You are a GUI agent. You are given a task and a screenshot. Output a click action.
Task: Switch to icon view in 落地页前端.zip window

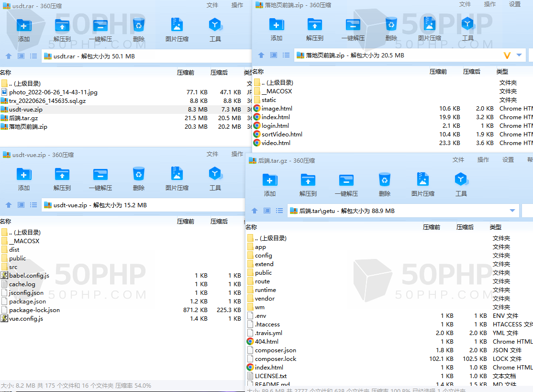point(274,55)
